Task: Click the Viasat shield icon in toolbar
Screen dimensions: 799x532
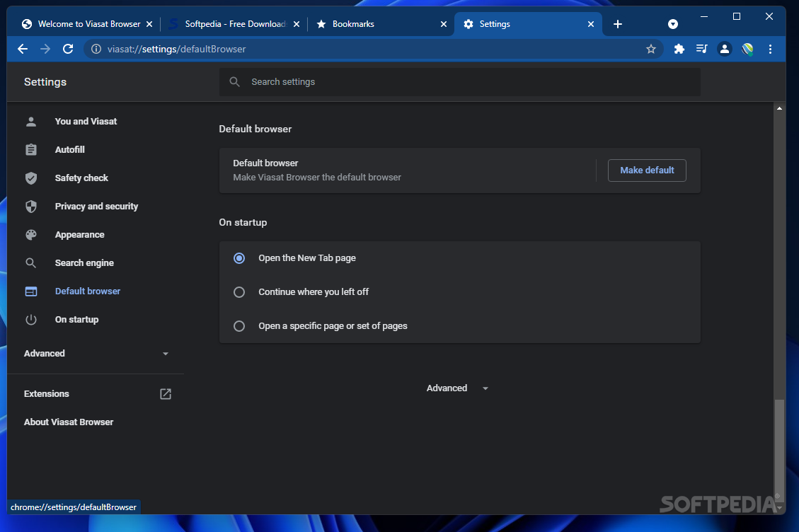Action: coord(747,49)
